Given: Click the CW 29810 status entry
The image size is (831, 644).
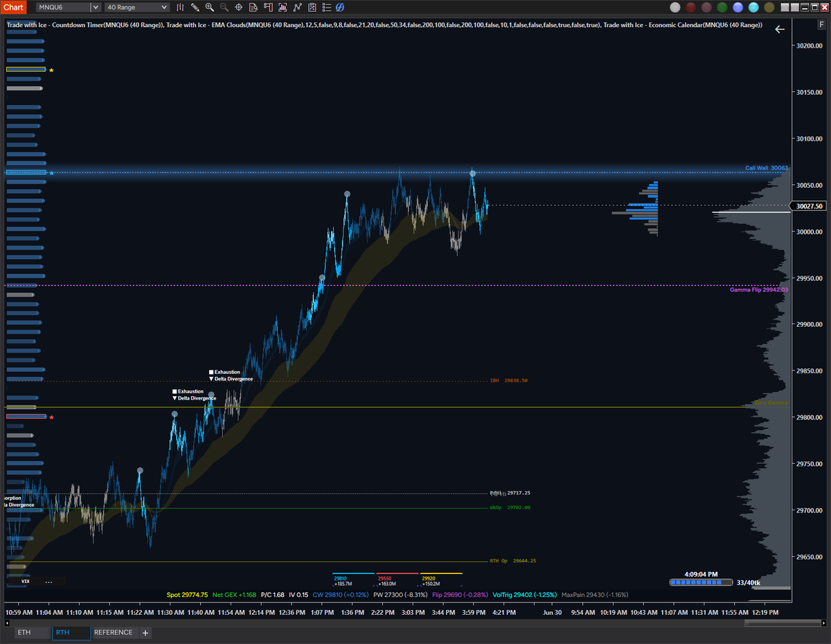Looking at the screenshot, I should 341,594.
